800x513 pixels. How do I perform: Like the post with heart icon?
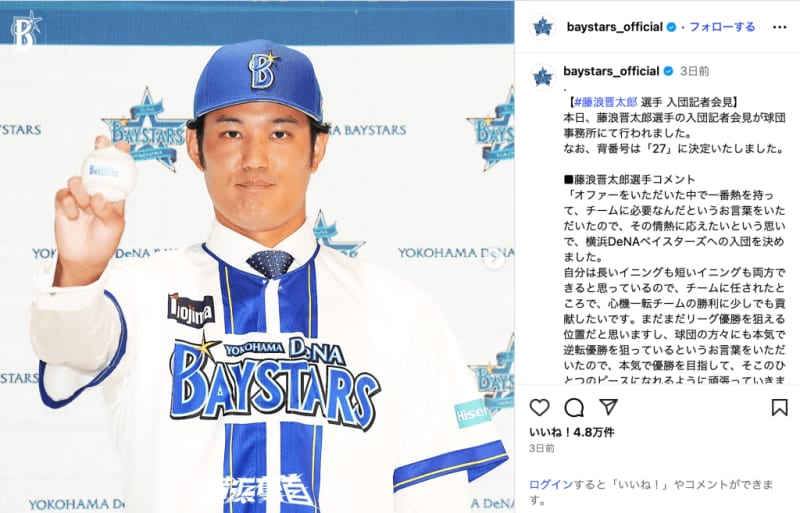tap(539, 407)
